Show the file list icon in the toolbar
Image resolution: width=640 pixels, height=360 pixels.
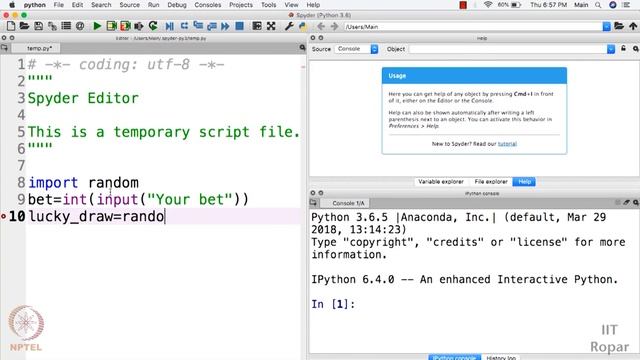pos(66,27)
